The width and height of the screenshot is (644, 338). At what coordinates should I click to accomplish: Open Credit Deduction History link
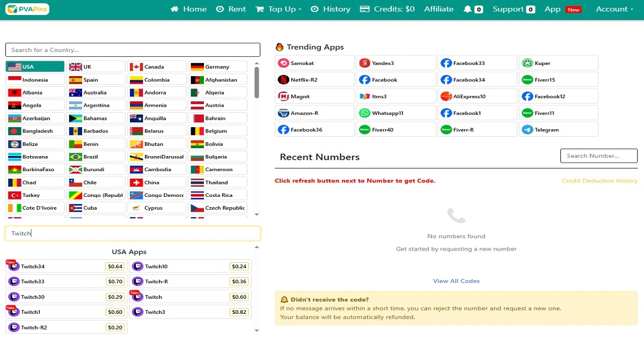pyautogui.click(x=599, y=181)
